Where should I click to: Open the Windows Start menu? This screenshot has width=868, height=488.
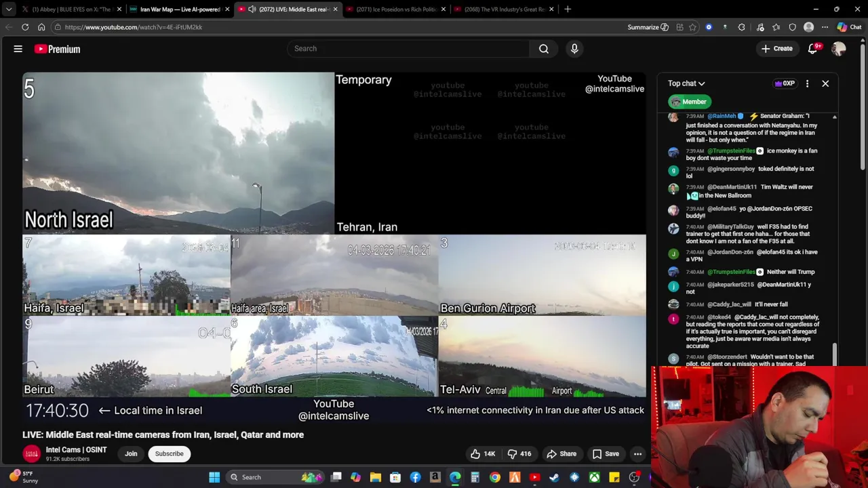(x=214, y=477)
